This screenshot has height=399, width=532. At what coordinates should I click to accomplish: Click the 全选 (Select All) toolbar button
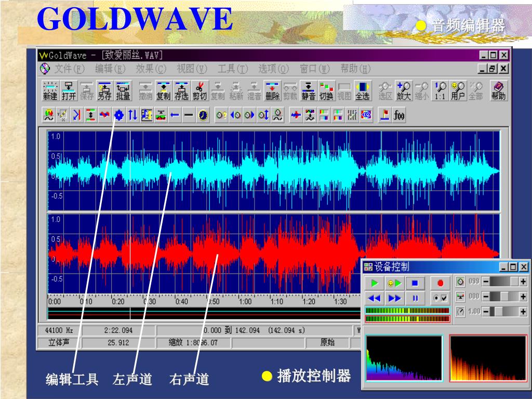(362, 90)
